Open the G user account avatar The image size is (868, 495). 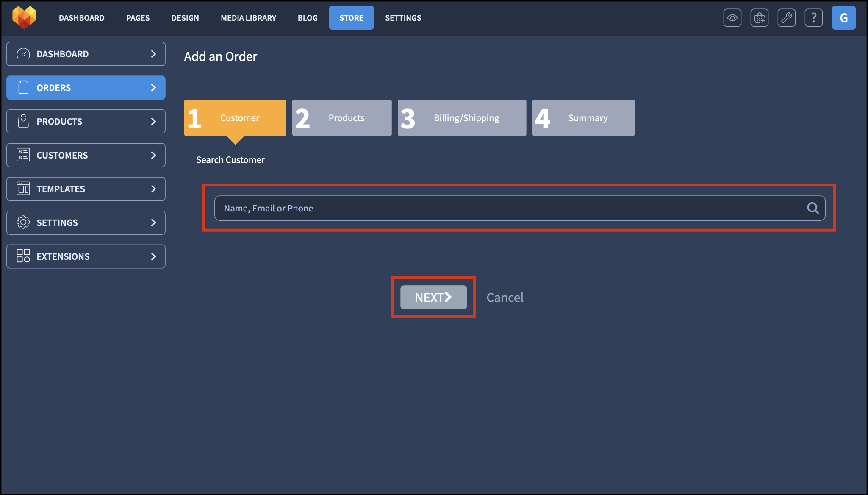click(843, 18)
